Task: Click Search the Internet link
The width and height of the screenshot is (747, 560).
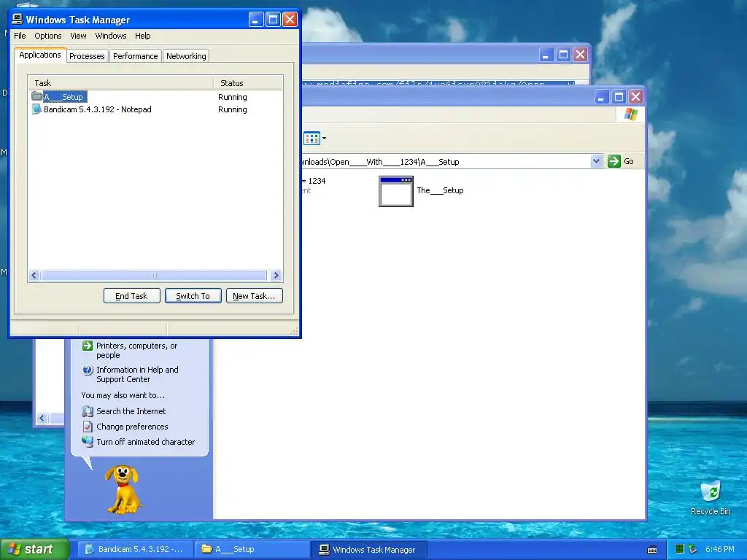Action: pos(131,411)
